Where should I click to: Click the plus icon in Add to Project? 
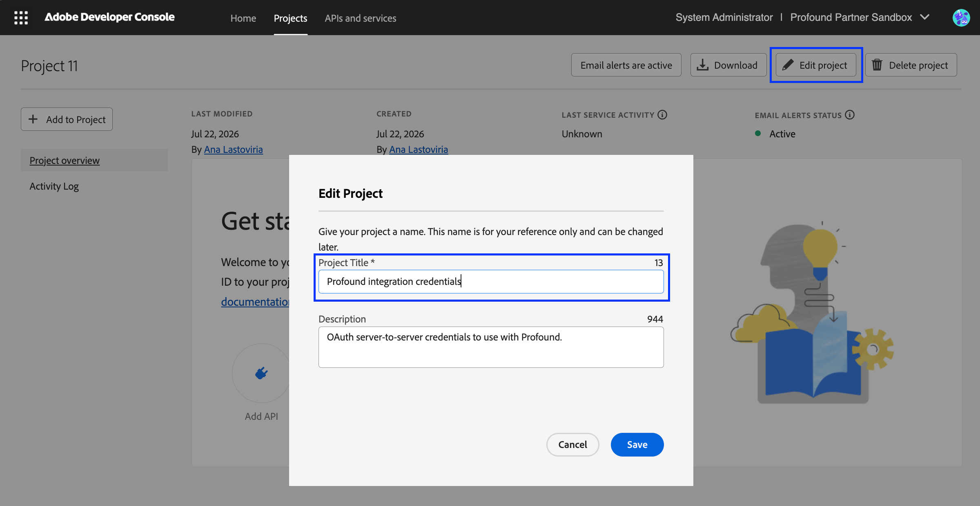click(x=33, y=119)
